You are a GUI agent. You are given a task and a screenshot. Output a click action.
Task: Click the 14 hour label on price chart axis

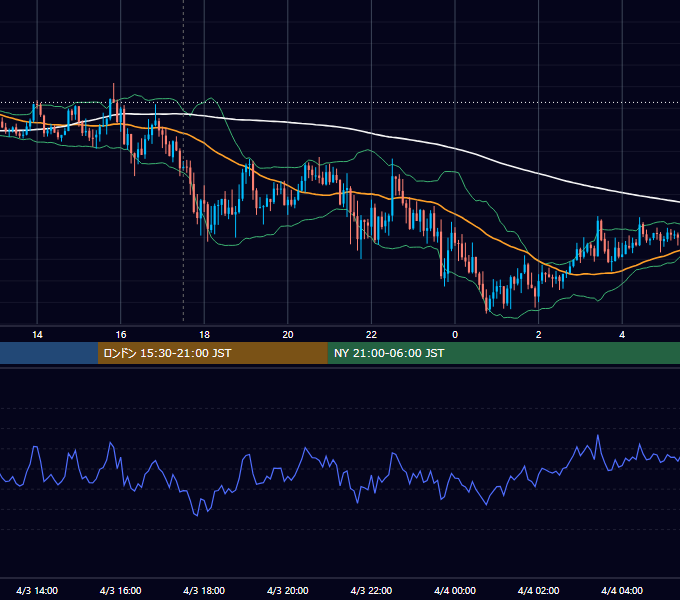click(x=37, y=335)
